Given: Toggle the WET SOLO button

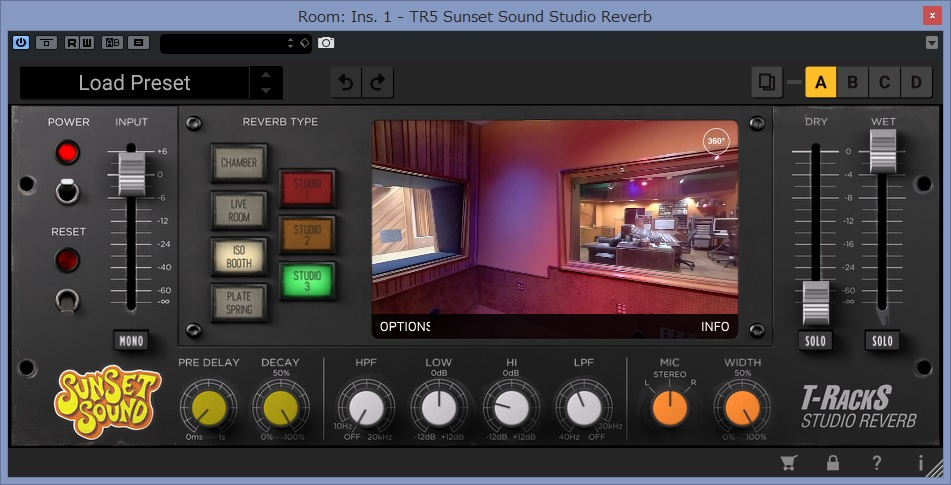Looking at the screenshot, I should [882, 341].
